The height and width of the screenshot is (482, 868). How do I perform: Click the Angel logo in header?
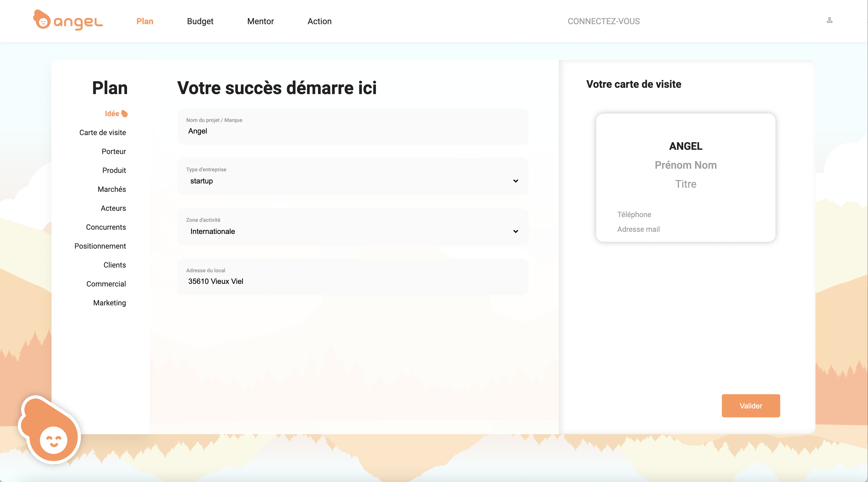(68, 20)
